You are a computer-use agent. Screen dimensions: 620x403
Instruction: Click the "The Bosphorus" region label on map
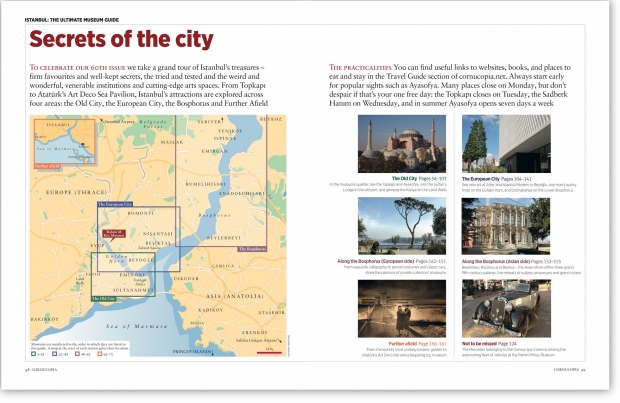[x=253, y=248]
